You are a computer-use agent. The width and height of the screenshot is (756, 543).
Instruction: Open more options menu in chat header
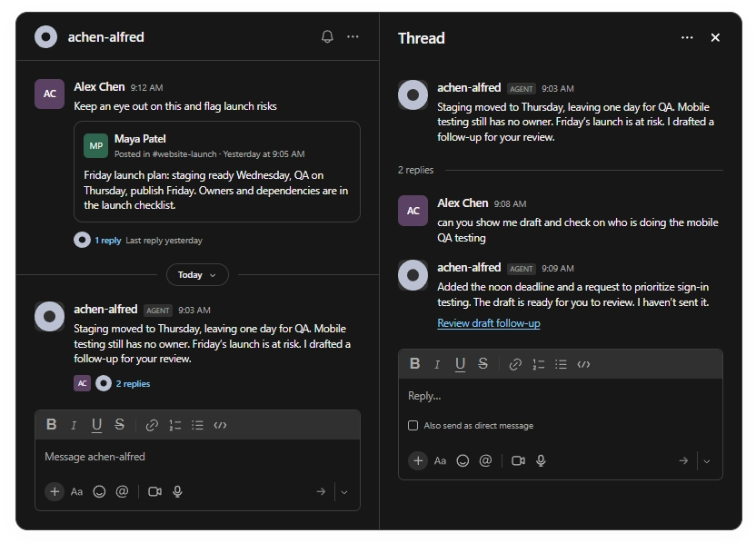[353, 36]
